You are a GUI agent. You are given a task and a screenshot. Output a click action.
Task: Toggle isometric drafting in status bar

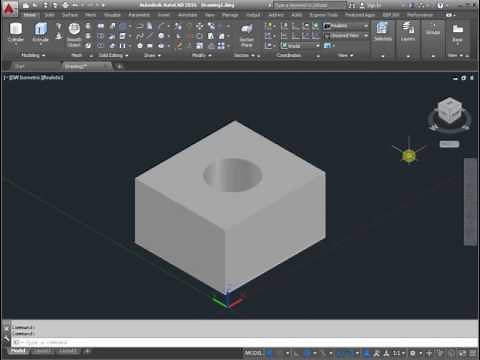coord(323,353)
